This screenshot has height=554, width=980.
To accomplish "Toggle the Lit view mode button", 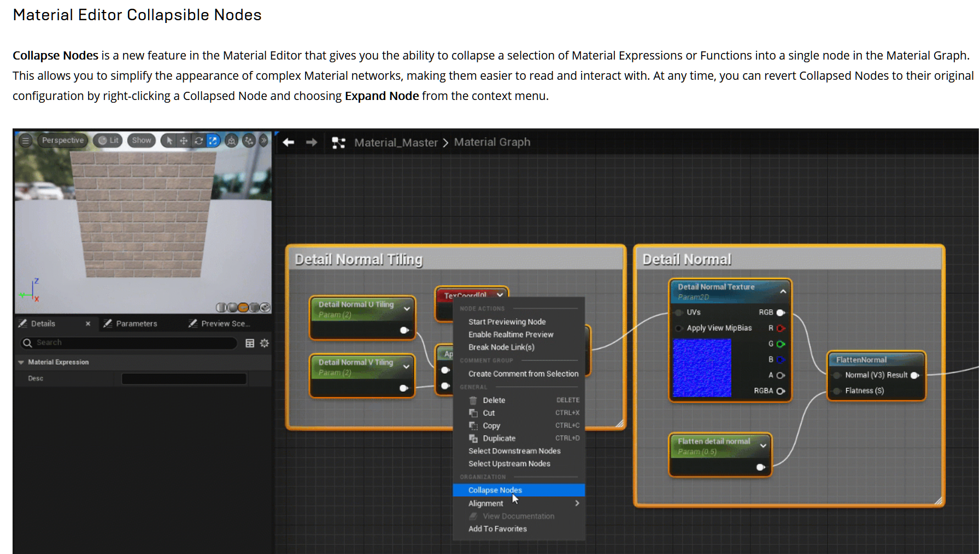I will coord(108,140).
